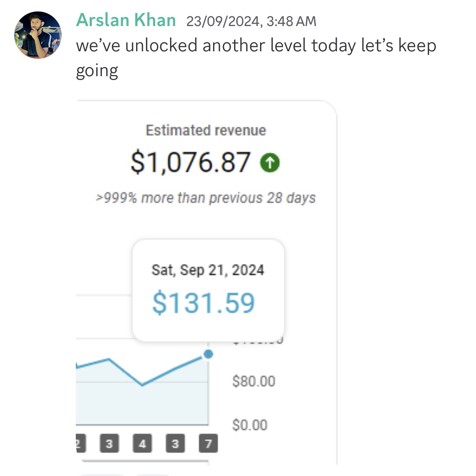Image resolution: width=476 pixels, height=476 pixels.
Task: Click the lowest dip in the revenue line
Action: [142, 385]
